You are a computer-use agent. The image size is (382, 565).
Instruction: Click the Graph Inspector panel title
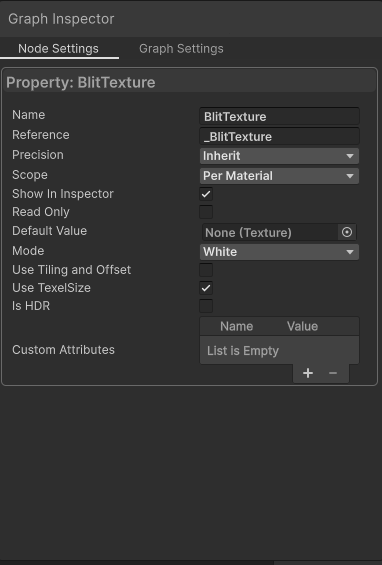pos(61,19)
